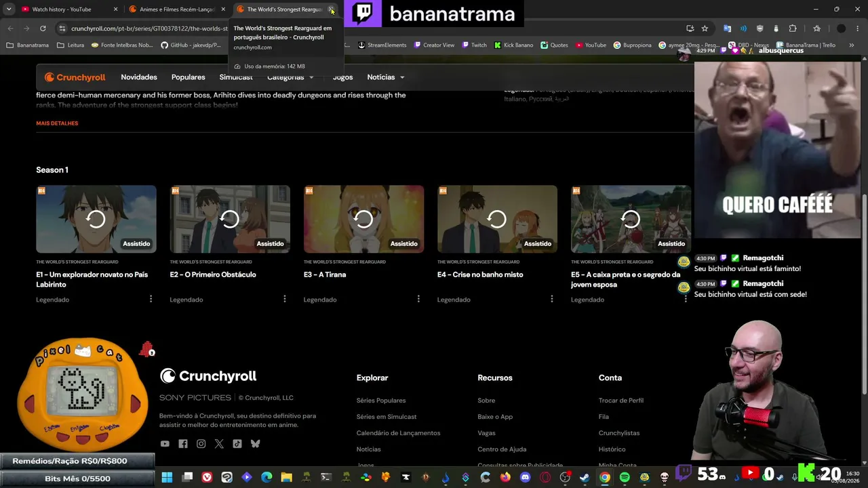Open Simulcast in Crunchyroll navigation
868x488 pixels.
click(236, 77)
